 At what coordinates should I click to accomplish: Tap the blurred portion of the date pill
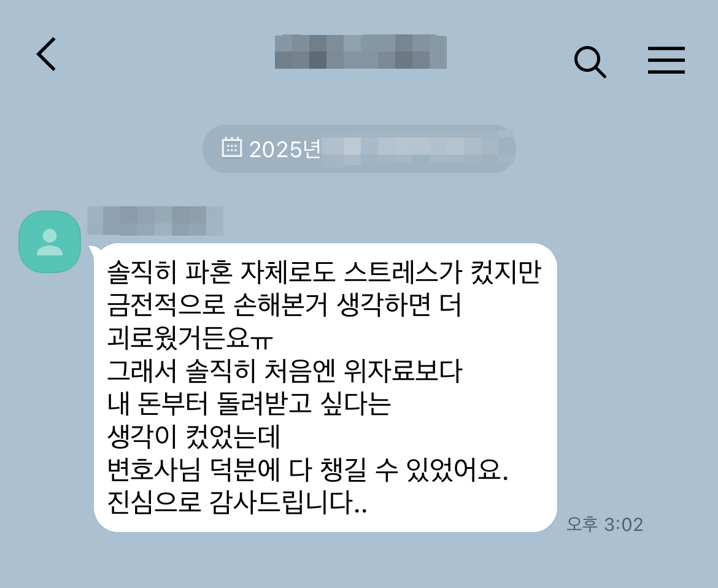click(x=417, y=149)
